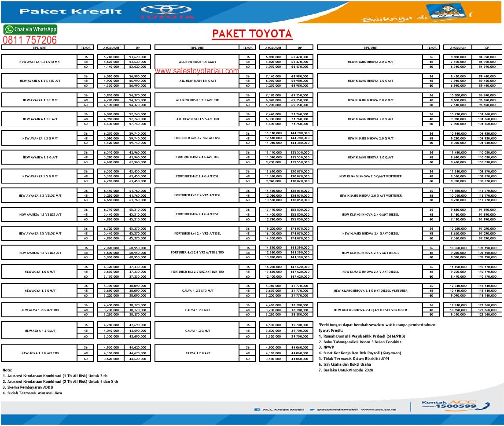Click the ACC Kredit Mobil Facebook text
The width and height of the screenshot is (504, 426).
pos(283,409)
